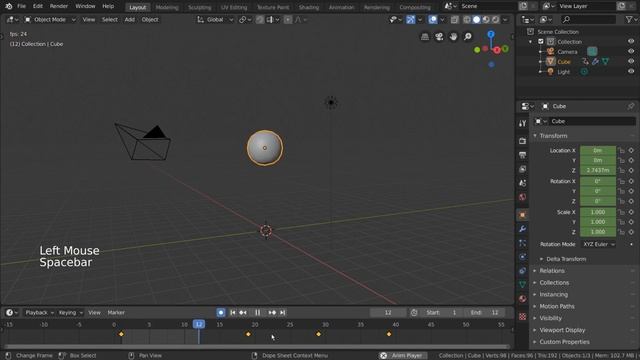The image size is (640, 360).
Task: Open Scene properties tab icon
Action: click(522, 183)
